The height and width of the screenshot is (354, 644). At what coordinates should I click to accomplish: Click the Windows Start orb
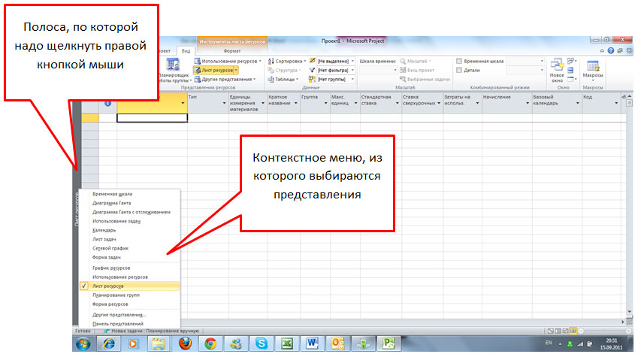83,343
